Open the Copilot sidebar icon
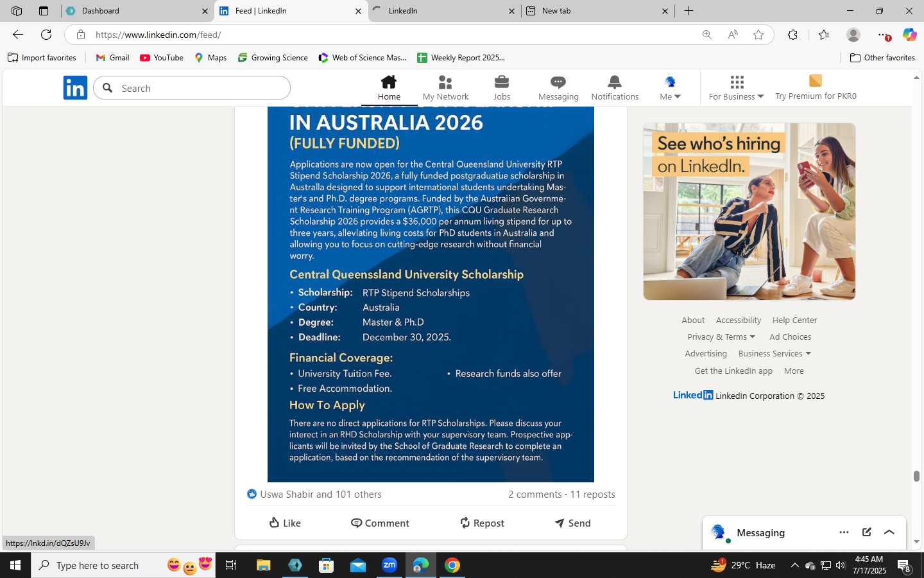The width and height of the screenshot is (924, 578). click(909, 35)
